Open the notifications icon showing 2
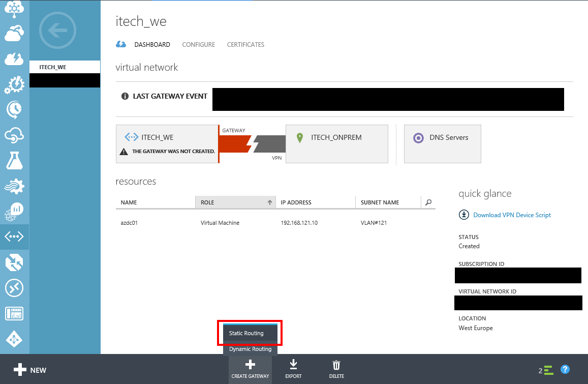 coord(546,370)
